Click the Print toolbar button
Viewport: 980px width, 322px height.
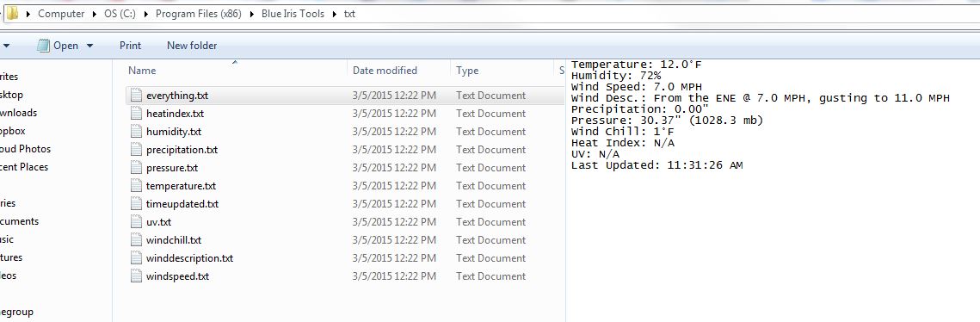(130, 46)
